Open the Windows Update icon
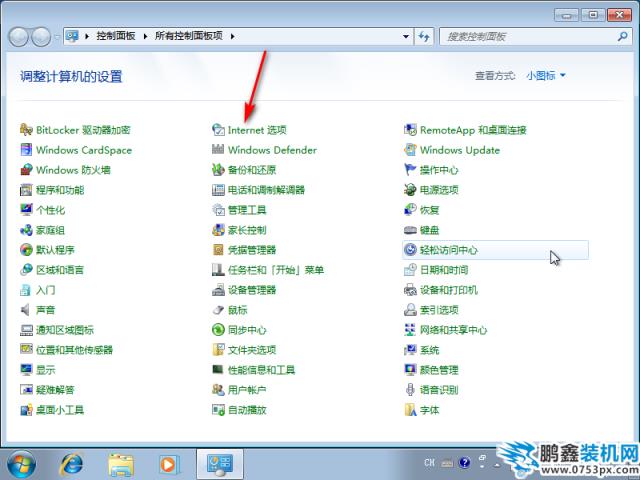 coord(410,150)
